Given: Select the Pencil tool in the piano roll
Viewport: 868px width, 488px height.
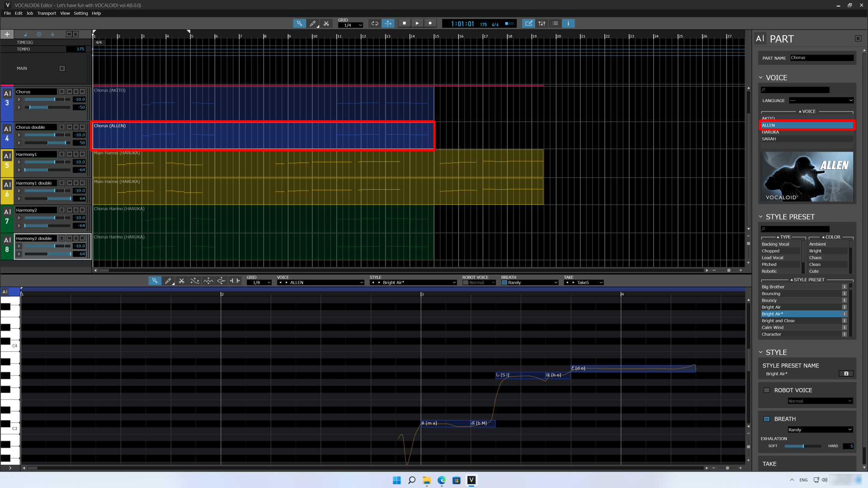Looking at the screenshot, I should point(168,280).
